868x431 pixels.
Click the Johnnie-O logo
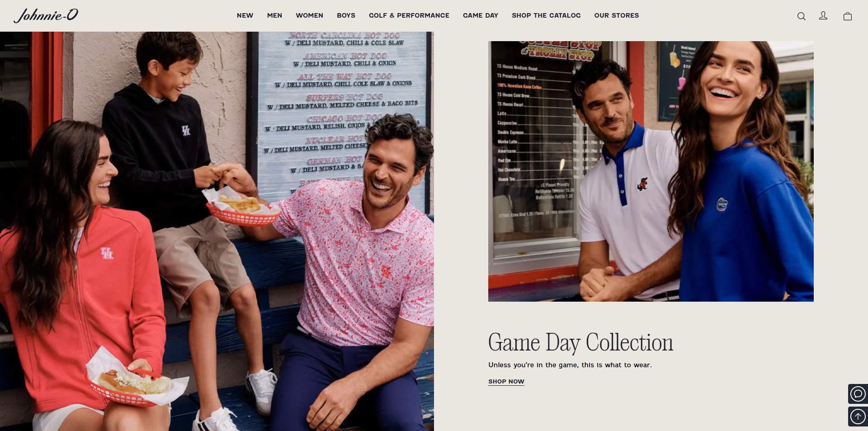coord(46,15)
